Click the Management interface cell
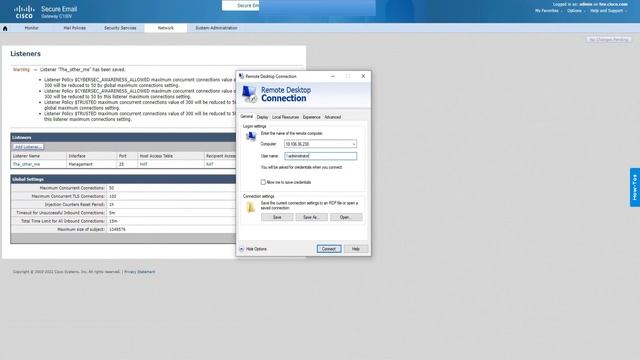 click(x=80, y=164)
